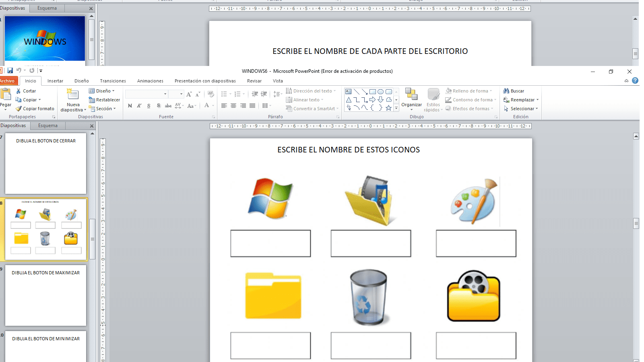Open the Copiar dropdown arrow
Image resolution: width=644 pixels, height=362 pixels.
point(39,100)
